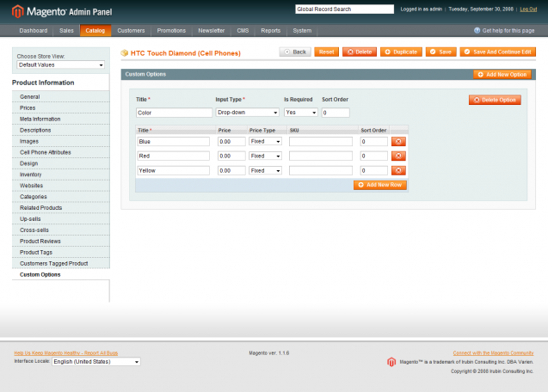
Task: Open the Sales menu
Action: (x=66, y=31)
